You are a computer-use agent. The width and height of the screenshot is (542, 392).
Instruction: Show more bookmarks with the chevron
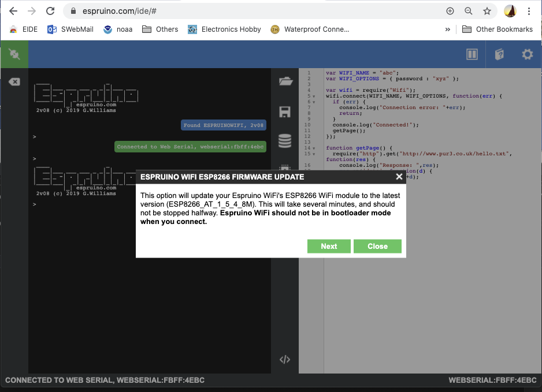tap(448, 29)
